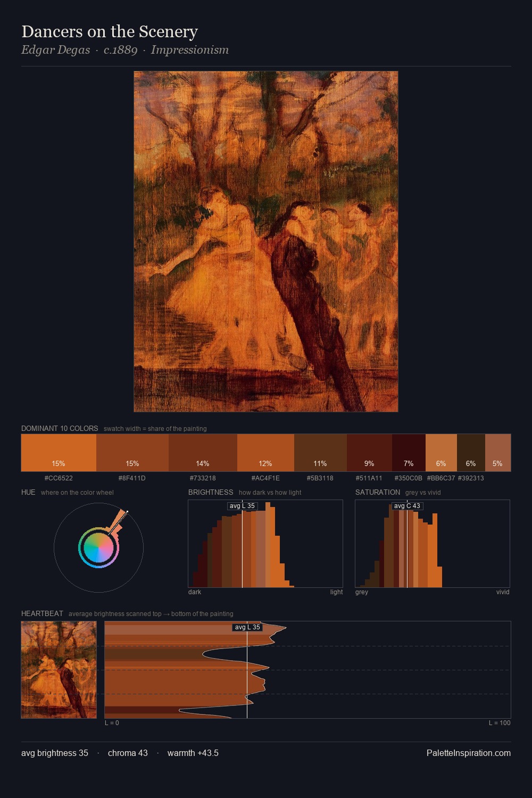Click the hue color wheel
Viewport: 532px width, 798px height.
coord(98,548)
